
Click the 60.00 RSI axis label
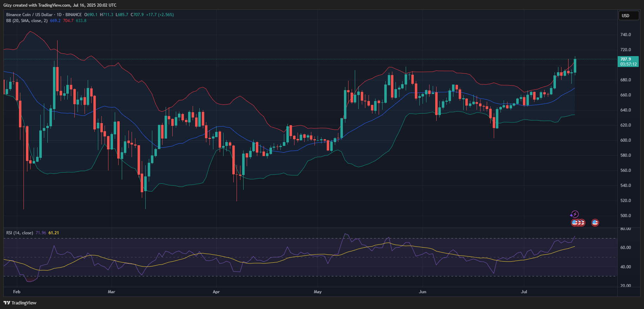click(x=626, y=248)
